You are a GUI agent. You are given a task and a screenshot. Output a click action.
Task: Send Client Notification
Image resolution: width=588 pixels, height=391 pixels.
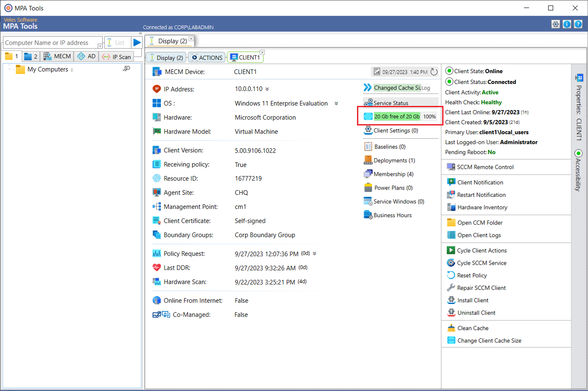click(x=475, y=182)
